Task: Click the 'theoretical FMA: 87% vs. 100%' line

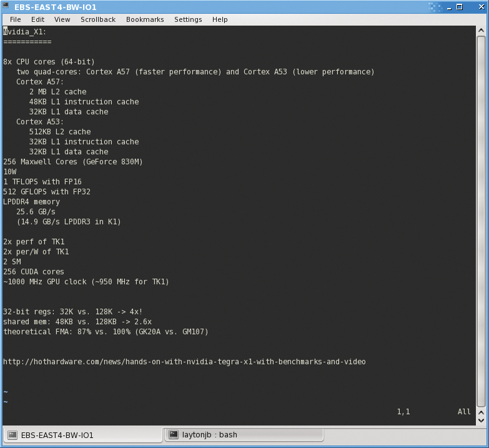Action: [106, 331]
